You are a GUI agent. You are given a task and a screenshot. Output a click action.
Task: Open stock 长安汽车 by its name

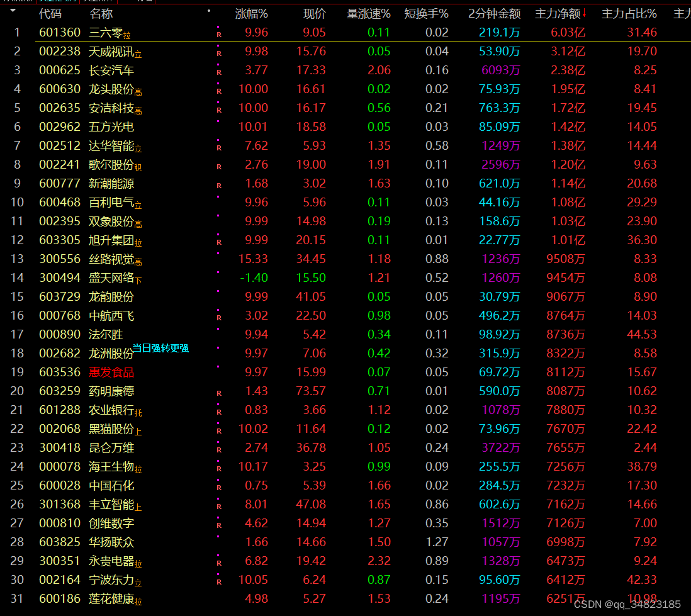pos(111,70)
